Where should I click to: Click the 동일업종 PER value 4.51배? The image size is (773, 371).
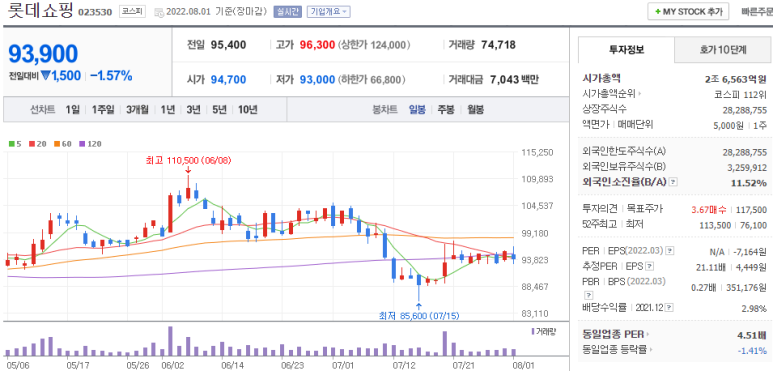[x=752, y=336]
